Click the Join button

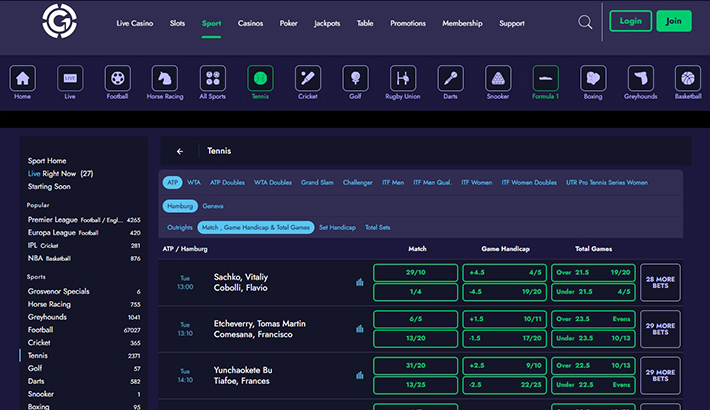point(673,21)
